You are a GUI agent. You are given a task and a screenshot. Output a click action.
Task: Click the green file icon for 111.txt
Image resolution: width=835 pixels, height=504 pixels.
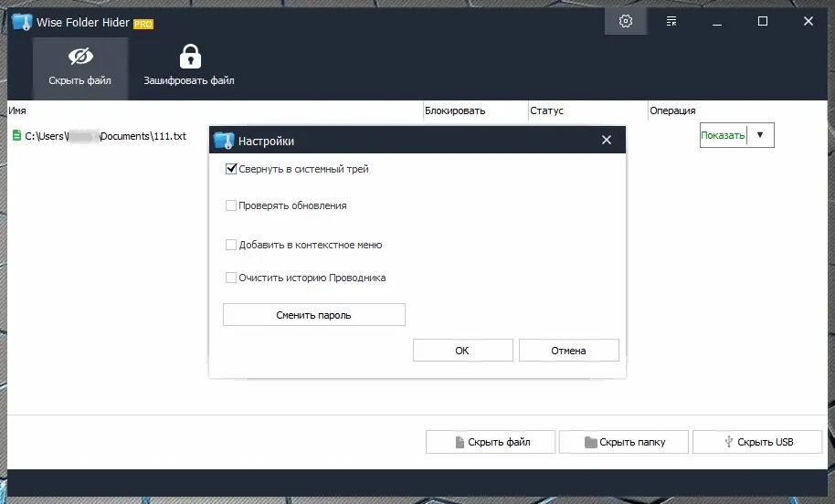(16, 136)
